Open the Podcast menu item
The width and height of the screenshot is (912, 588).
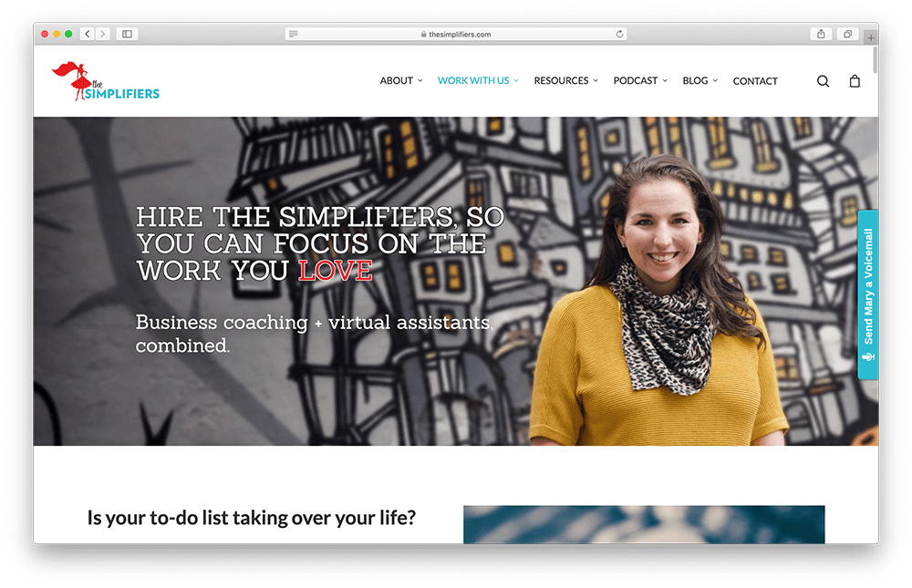[640, 81]
